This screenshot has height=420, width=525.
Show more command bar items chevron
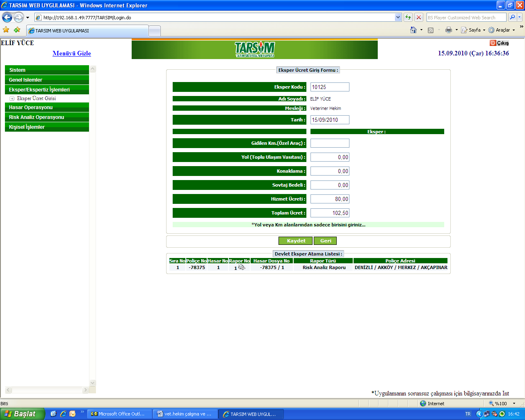pyautogui.click(x=521, y=27)
